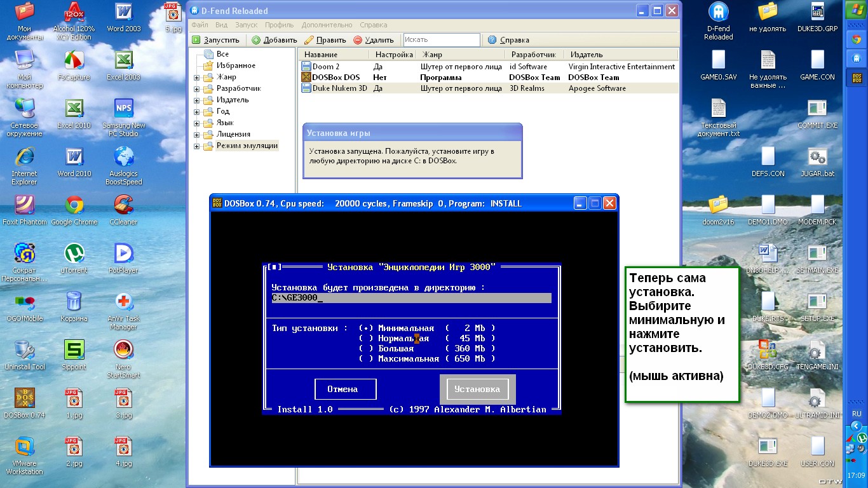Open the Вид menu
868x488 pixels.
[x=221, y=25]
